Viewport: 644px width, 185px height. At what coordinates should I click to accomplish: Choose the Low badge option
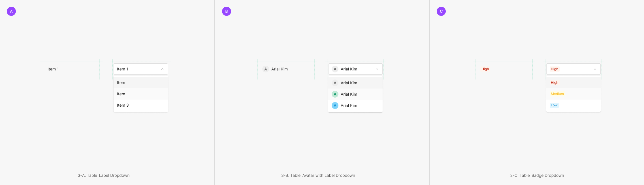coord(554,105)
